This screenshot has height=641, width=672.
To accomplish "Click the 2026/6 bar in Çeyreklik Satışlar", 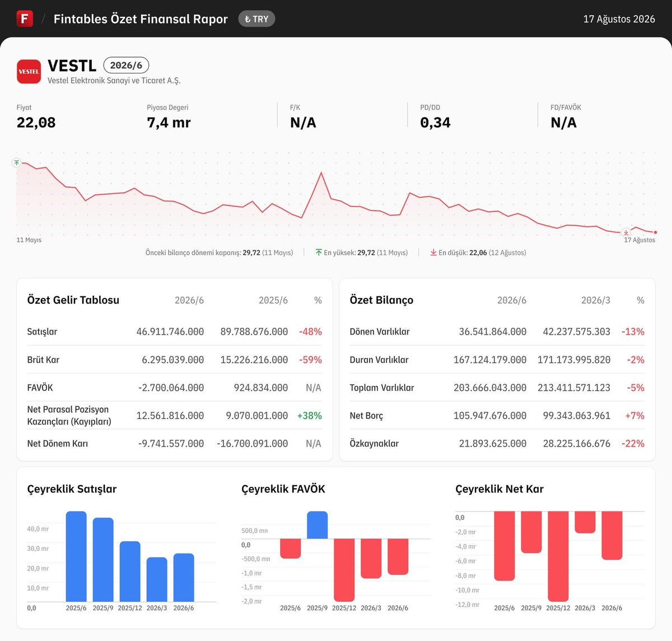I will (184, 578).
